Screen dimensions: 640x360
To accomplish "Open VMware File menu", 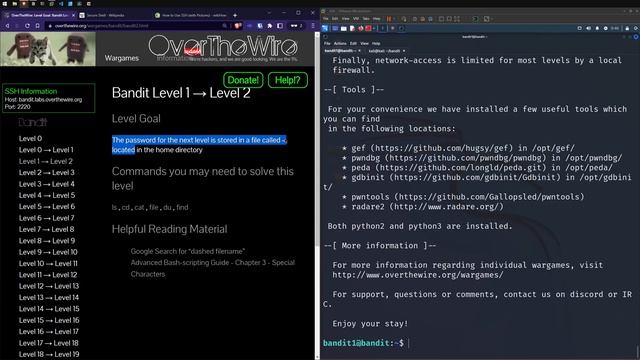I will click(325, 19).
